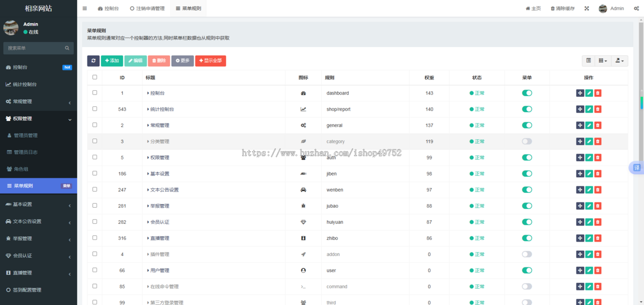Click edit icon for zhibo row
This screenshot has height=305, width=644.
click(589, 238)
